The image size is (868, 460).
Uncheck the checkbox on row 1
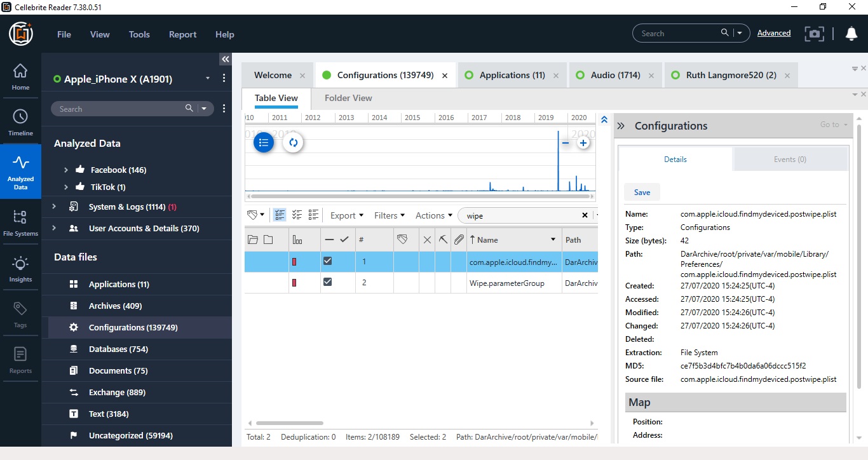point(328,260)
